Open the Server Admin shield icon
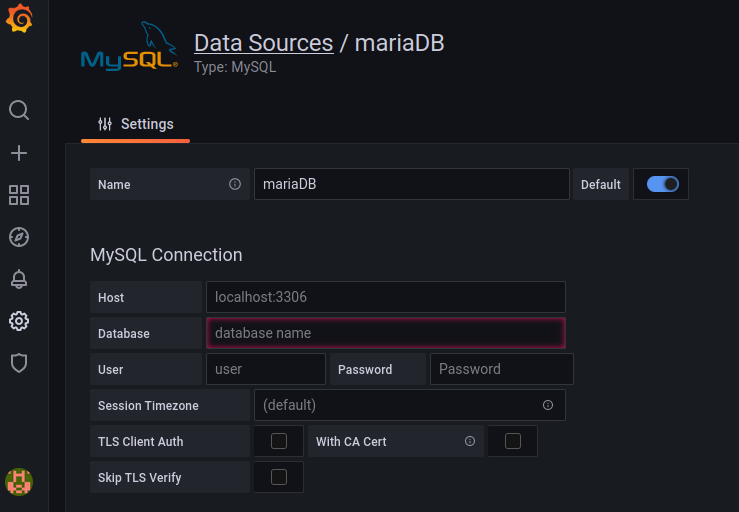 pos(19,363)
